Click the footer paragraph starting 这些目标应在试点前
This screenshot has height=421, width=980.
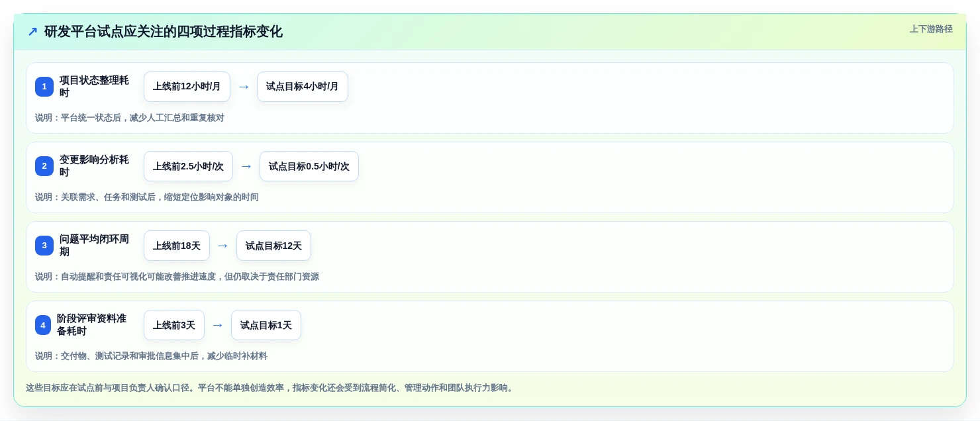click(x=269, y=388)
